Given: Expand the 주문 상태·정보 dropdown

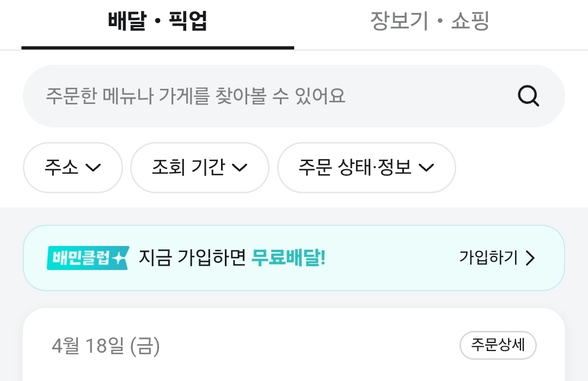Looking at the screenshot, I should click(x=366, y=168).
